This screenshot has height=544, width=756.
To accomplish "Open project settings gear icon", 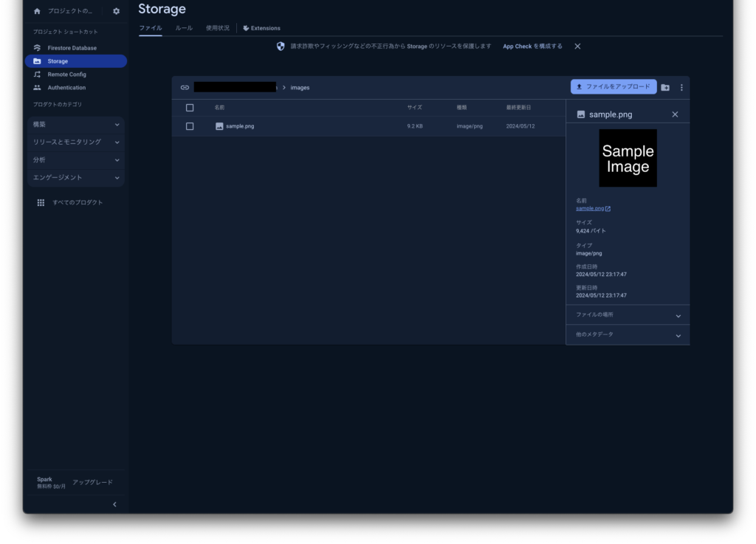I will pos(116,11).
